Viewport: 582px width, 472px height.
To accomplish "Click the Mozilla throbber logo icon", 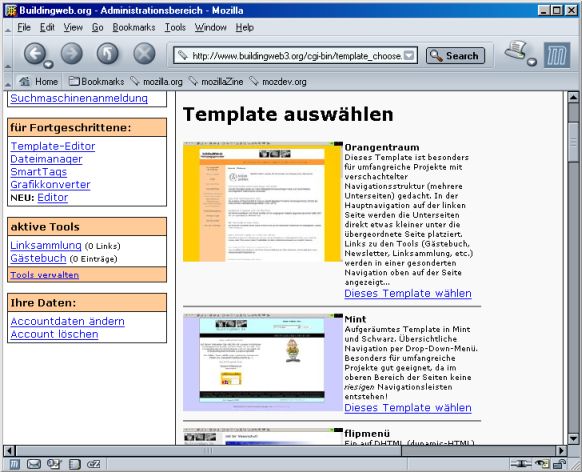I will (557, 55).
